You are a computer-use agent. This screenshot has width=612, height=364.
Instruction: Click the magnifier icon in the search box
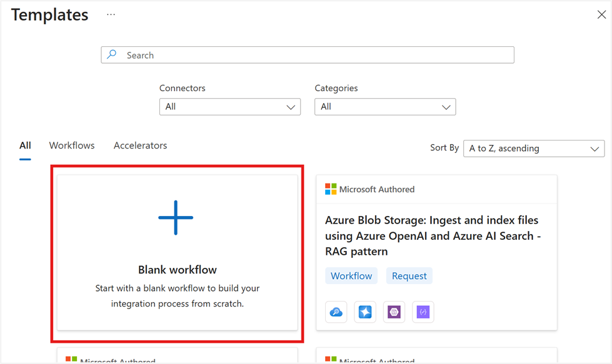(x=112, y=54)
